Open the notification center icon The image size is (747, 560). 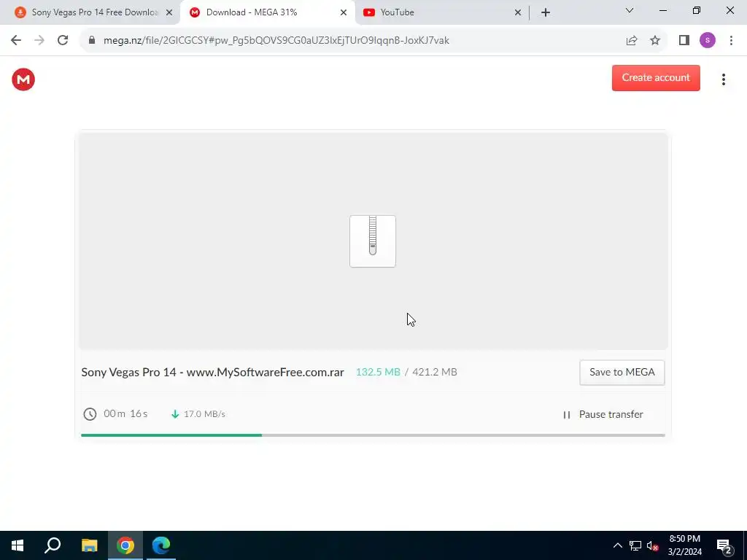[724, 545]
